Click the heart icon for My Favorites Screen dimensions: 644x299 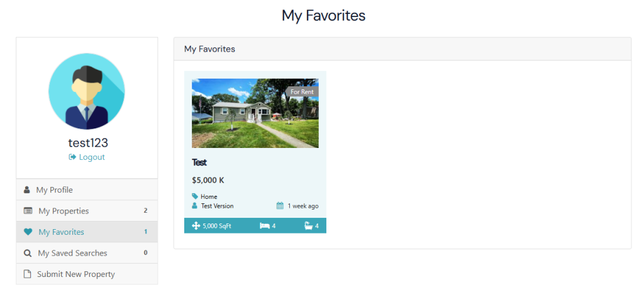tap(28, 232)
